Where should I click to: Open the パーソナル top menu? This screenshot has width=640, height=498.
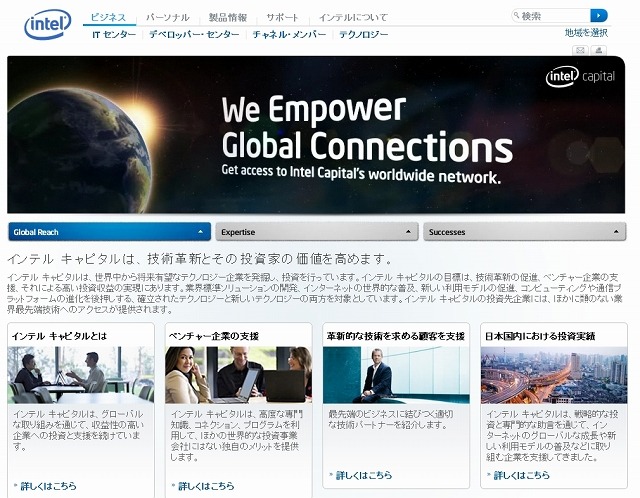point(168,18)
